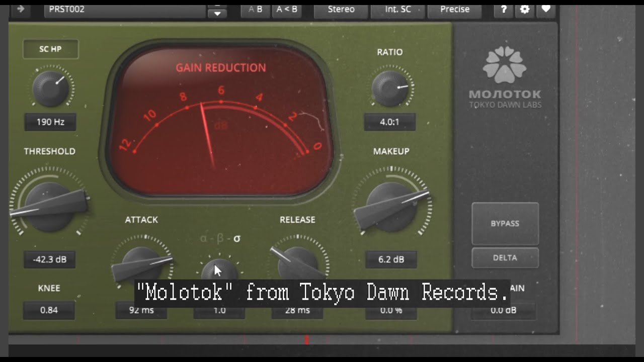Click the Threshold label text
The width and height of the screenshot is (644, 362).
[49, 151]
